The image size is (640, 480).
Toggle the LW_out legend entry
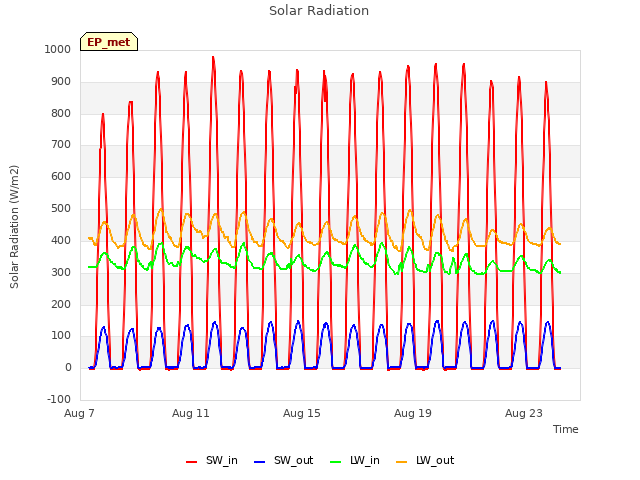click(x=425, y=461)
